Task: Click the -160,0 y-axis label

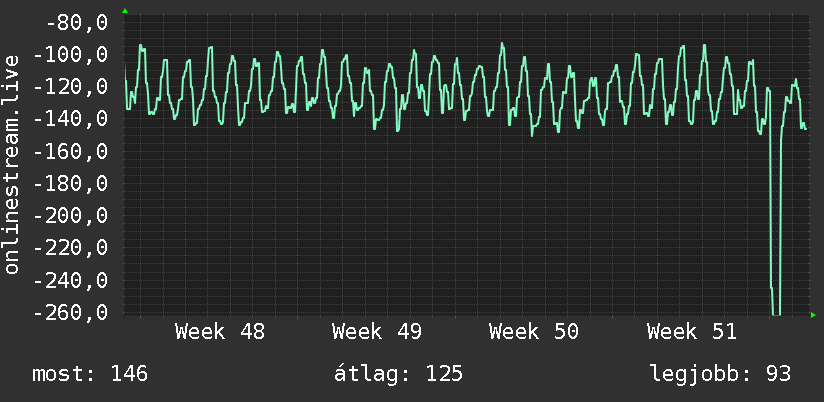Action: pyautogui.click(x=71, y=151)
